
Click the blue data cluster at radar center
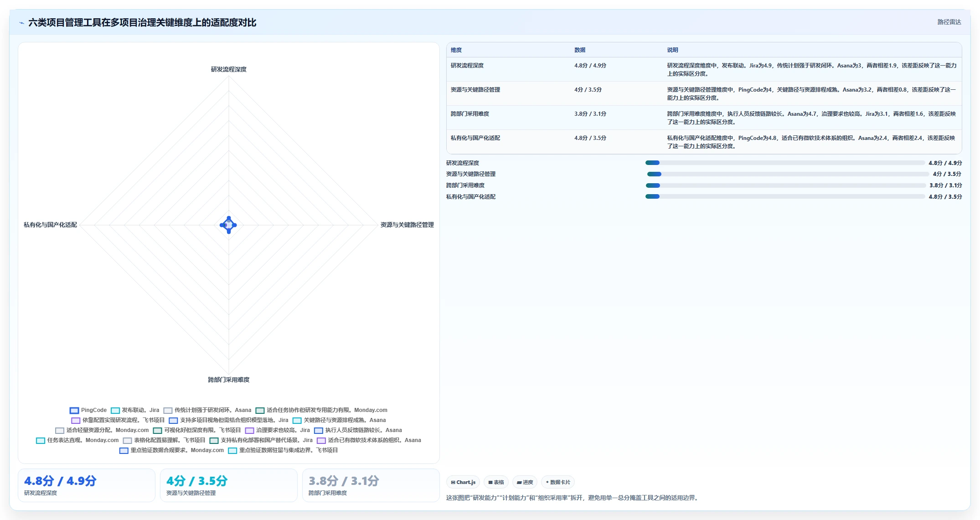tap(228, 225)
